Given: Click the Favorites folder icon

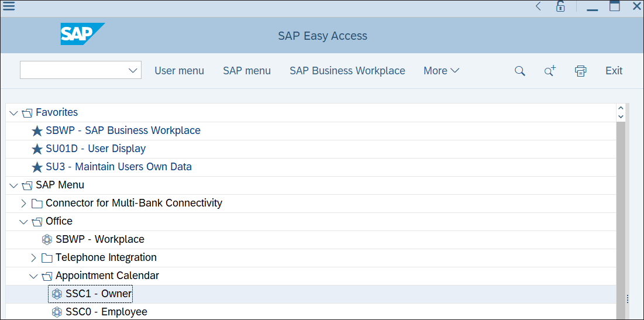Looking at the screenshot, I should pyautogui.click(x=27, y=113).
